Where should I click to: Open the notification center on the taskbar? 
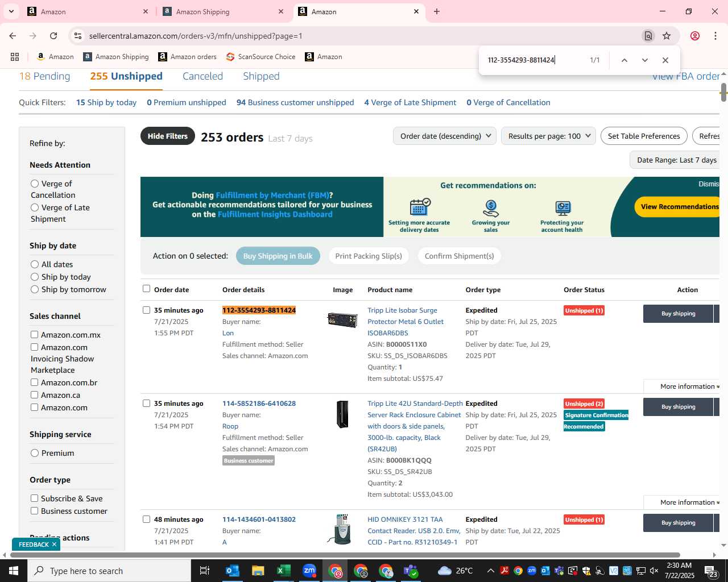tap(712, 571)
